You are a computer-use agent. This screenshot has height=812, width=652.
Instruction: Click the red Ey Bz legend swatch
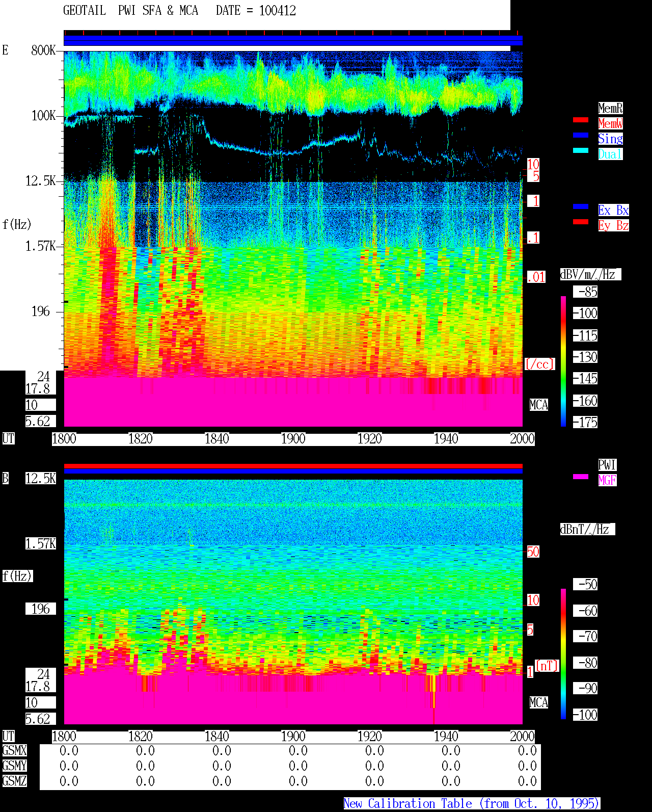coord(581,222)
